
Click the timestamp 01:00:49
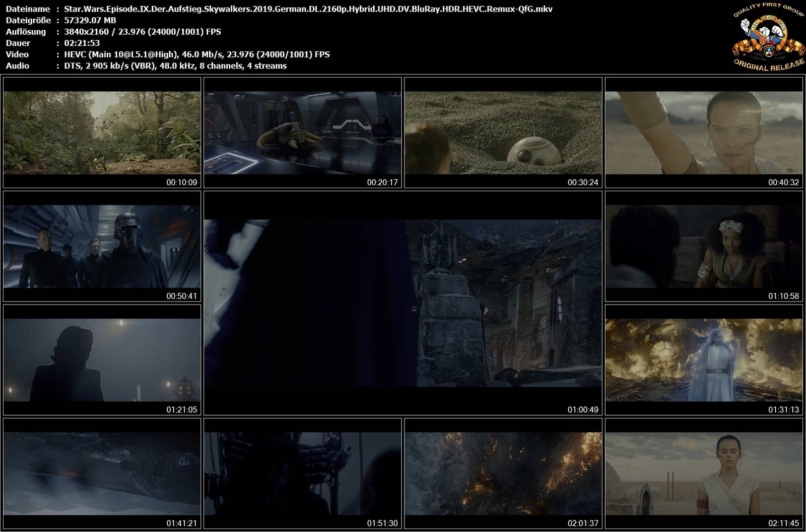[x=583, y=410]
